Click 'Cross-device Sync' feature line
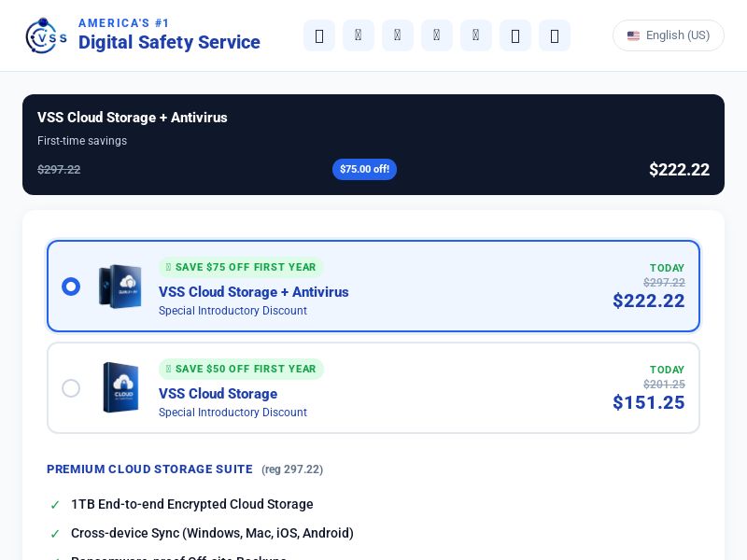Viewport: 747px width, 560px height. coord(212,533)
